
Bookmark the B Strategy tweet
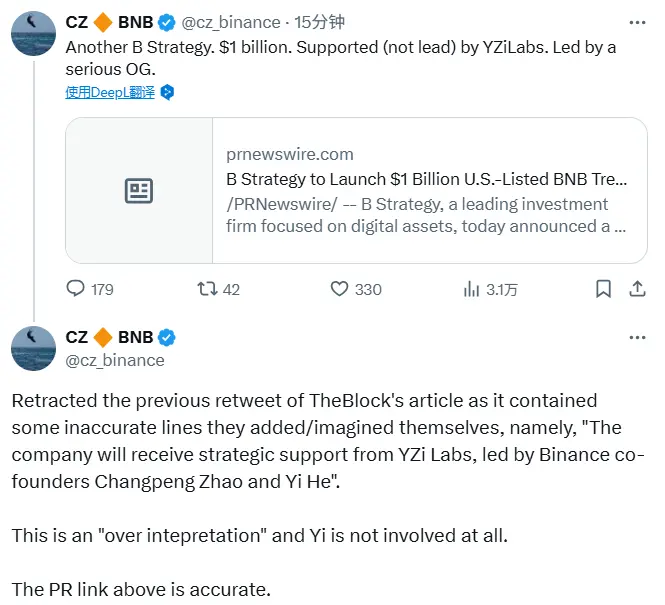click(x=603, y=289)
